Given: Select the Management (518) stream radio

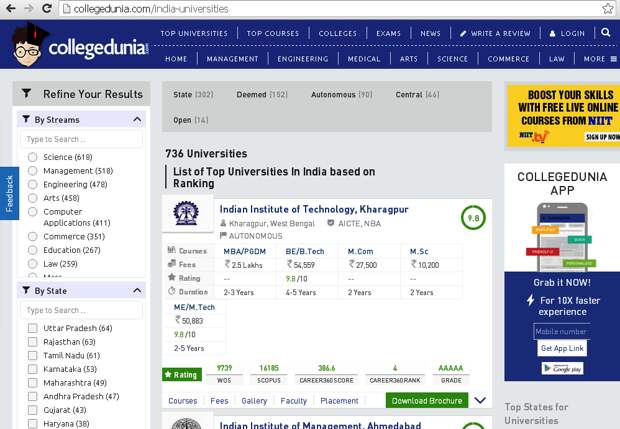Looking at the screenshot, I should click(x=33, y=171).
